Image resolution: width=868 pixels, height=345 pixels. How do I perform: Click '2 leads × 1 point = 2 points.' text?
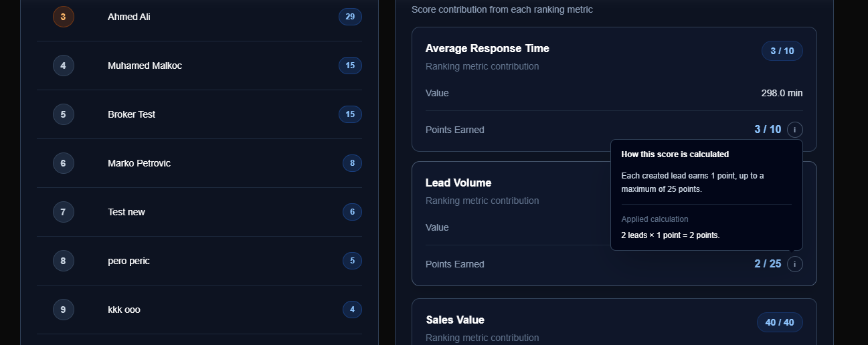[671, 235]
